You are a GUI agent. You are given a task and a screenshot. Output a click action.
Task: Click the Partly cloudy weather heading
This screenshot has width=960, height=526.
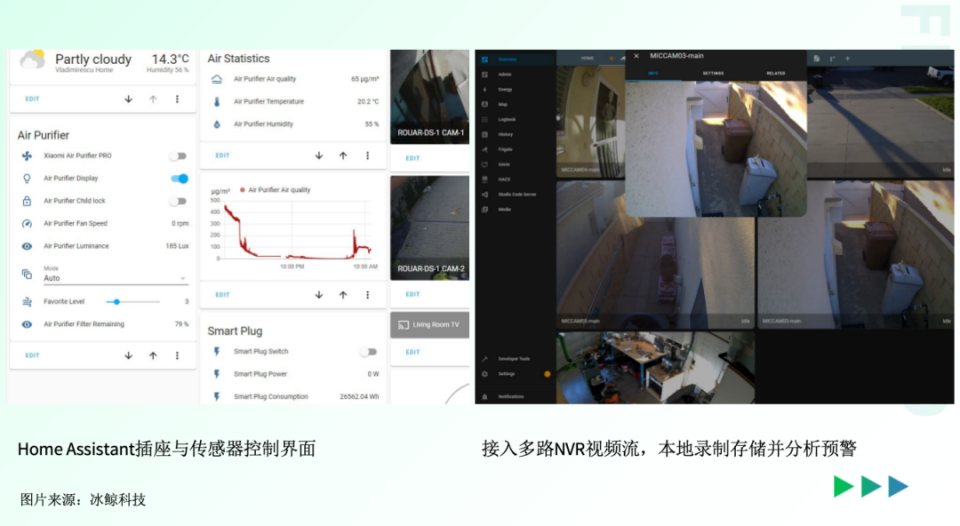point(93,59)
